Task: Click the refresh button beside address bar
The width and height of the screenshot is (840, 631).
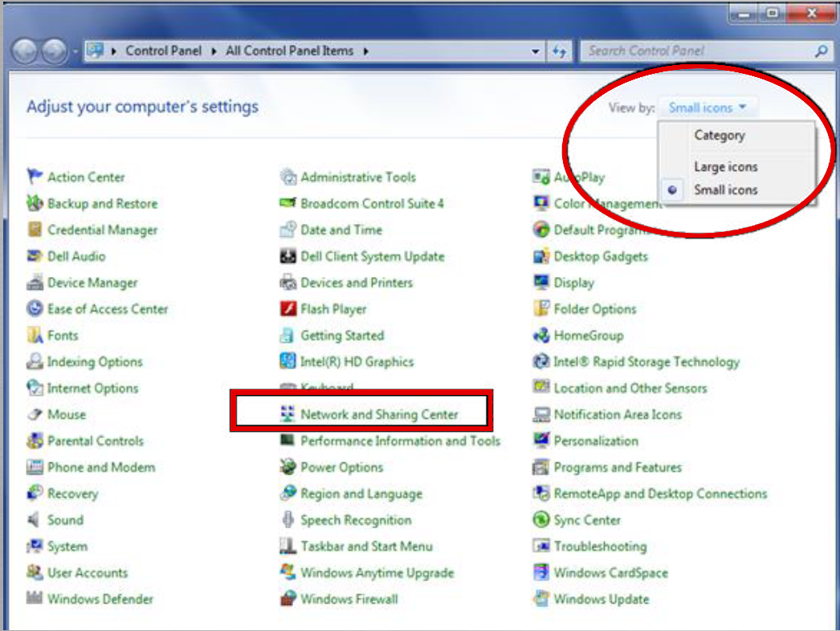Action: point(560,51)
